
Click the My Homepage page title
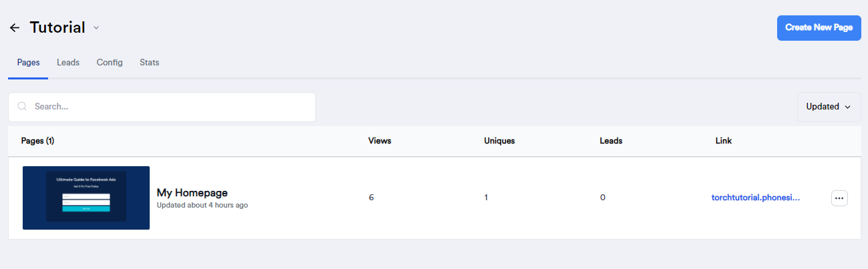192,193
